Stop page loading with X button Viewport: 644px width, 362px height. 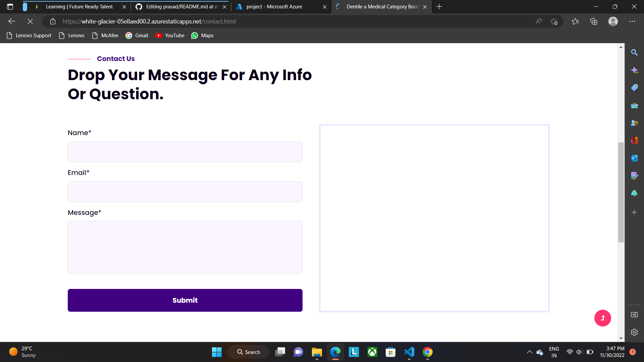coord(30,21)
